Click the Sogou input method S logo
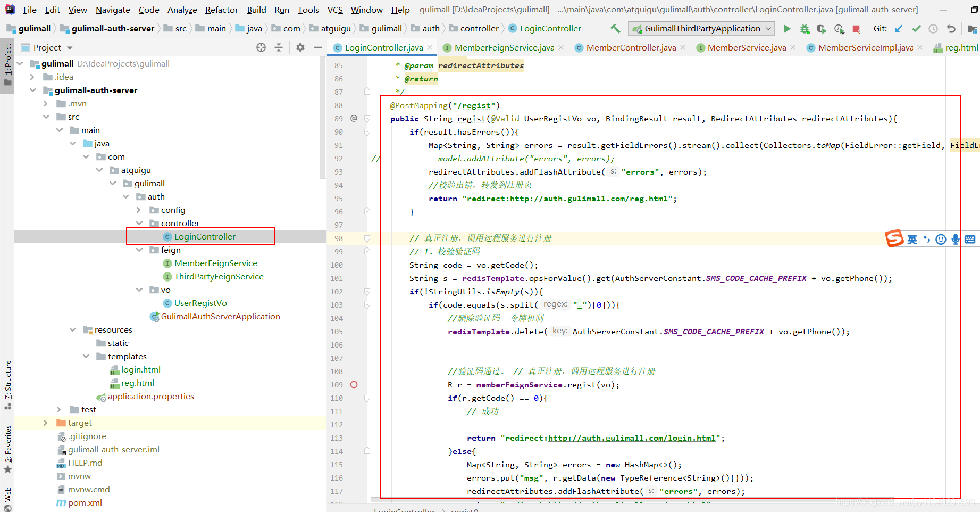Viewport: 980px width, 512px height. [x=894, y=238]
